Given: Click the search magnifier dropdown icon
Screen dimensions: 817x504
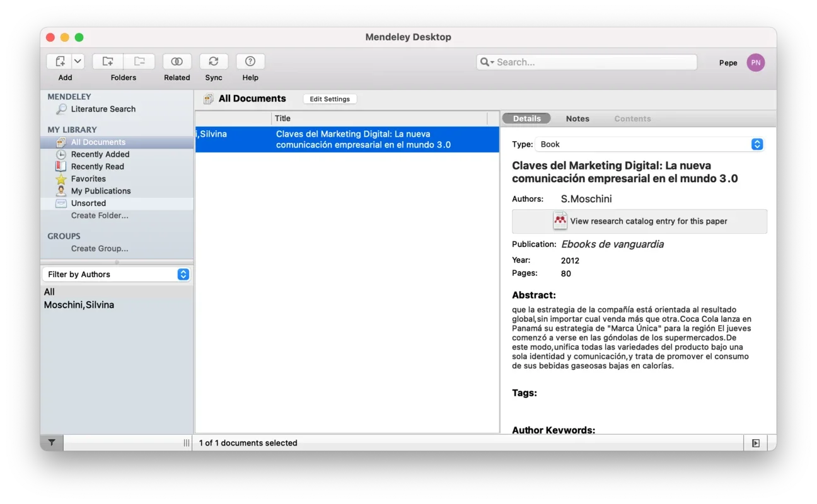Looking at the screenshot, I should (487, 62).
